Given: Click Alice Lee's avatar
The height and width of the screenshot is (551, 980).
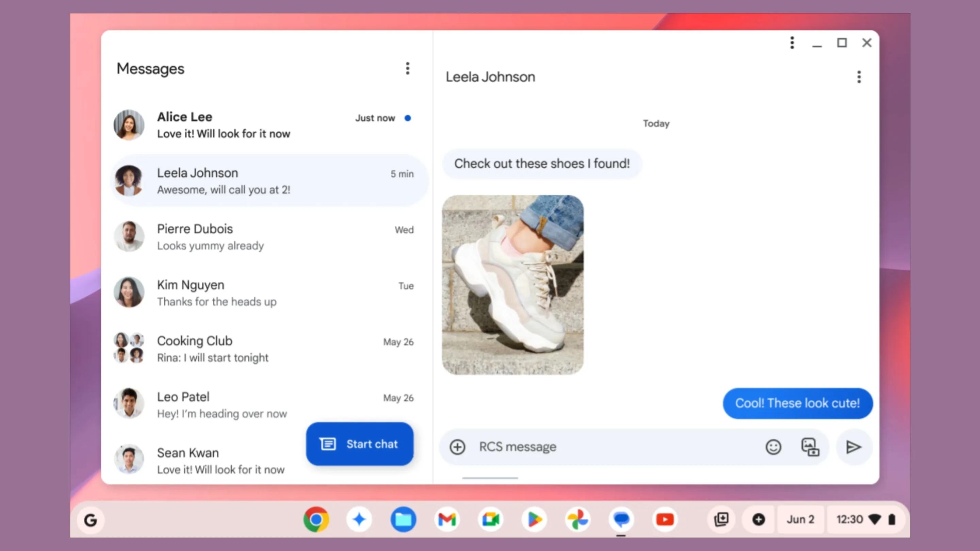Looking at the screenshot, I should pos(129,125).
